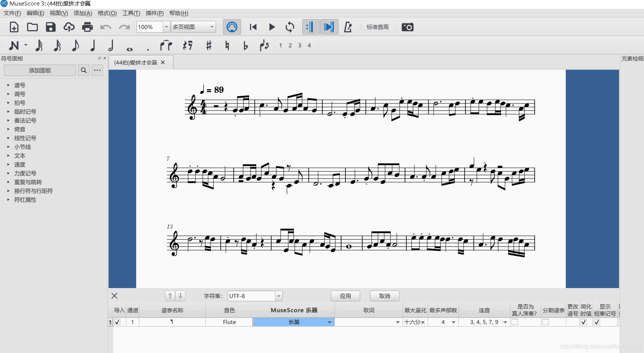Undo the last action
Image resolution: width=644 pixels, height=353 pixels.
coord(106,27)
